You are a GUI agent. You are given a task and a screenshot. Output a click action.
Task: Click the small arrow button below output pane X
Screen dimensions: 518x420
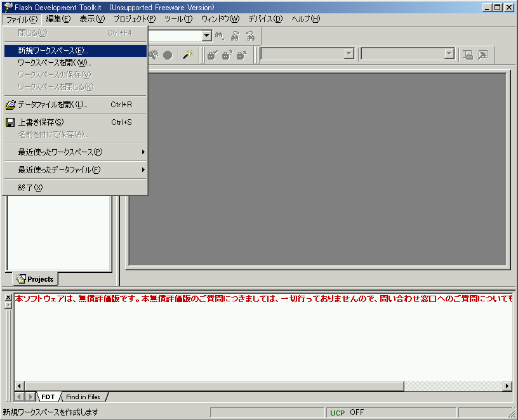tap(8, 305)
